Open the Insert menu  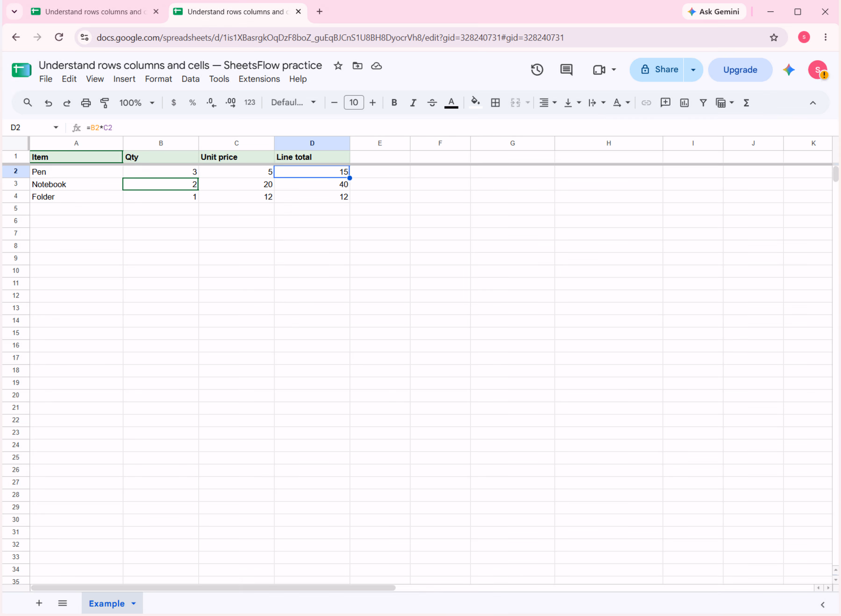124,79
